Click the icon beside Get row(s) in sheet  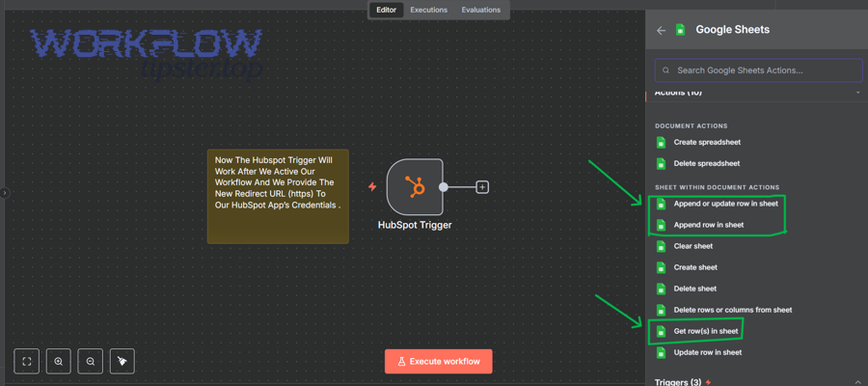(x=661, y=331)
